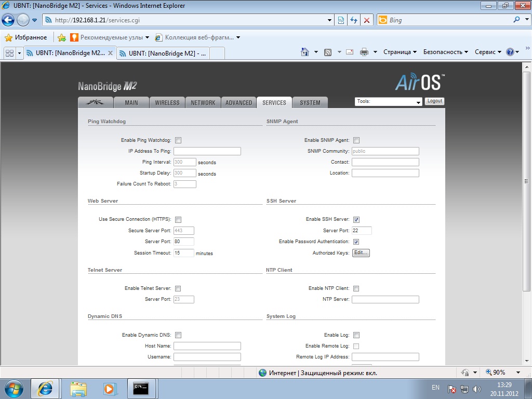
Task: Open Коллекция веб-фрагментов favorites link
Action: 197,37
